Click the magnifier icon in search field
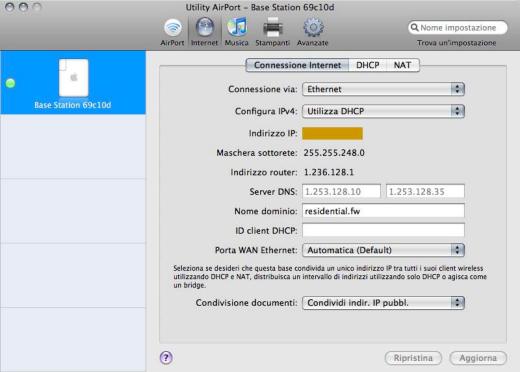The height and width of the screenshot is (372, 520). pos(414,27)
